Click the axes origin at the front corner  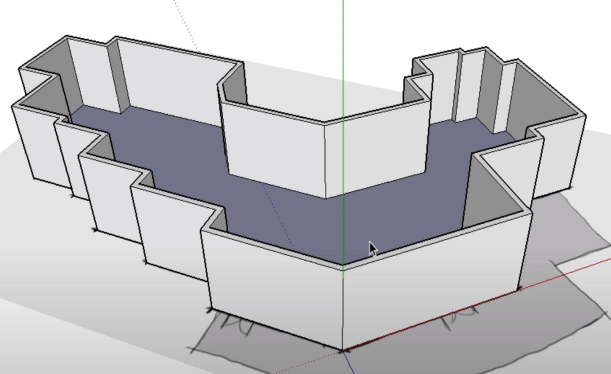pos(343,350)
